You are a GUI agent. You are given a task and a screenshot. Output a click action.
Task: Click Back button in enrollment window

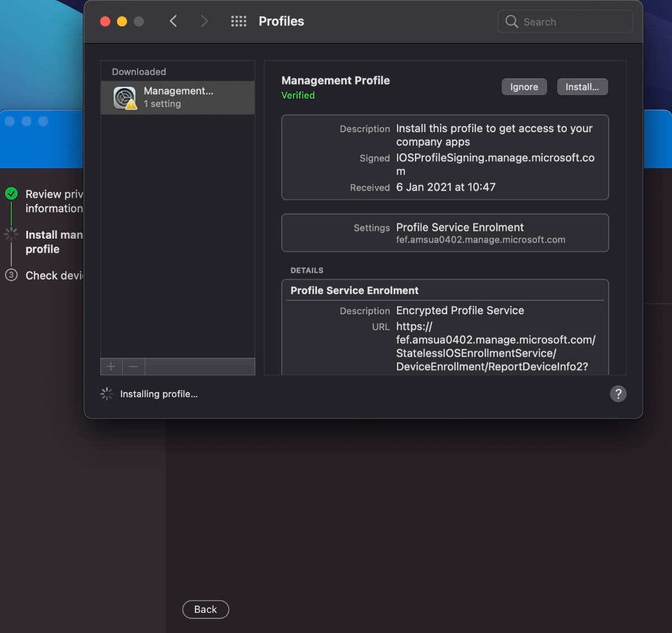point(206,609)
